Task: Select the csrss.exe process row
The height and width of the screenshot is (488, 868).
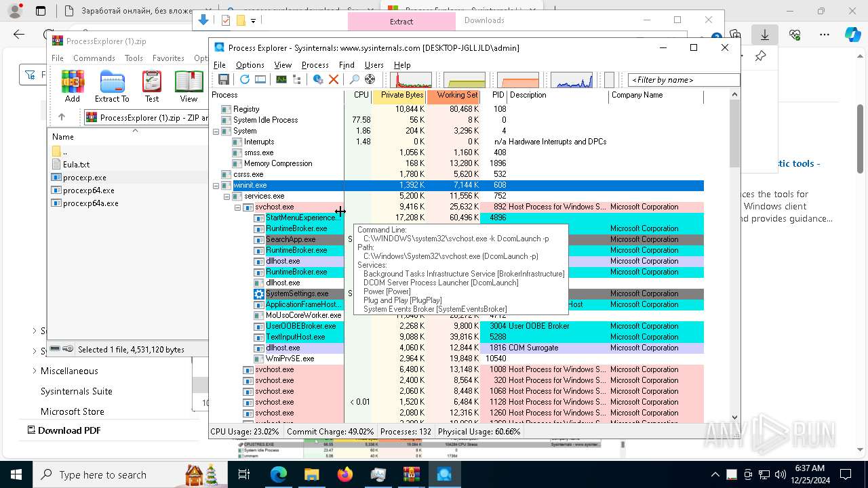Action: coord(458,174)
